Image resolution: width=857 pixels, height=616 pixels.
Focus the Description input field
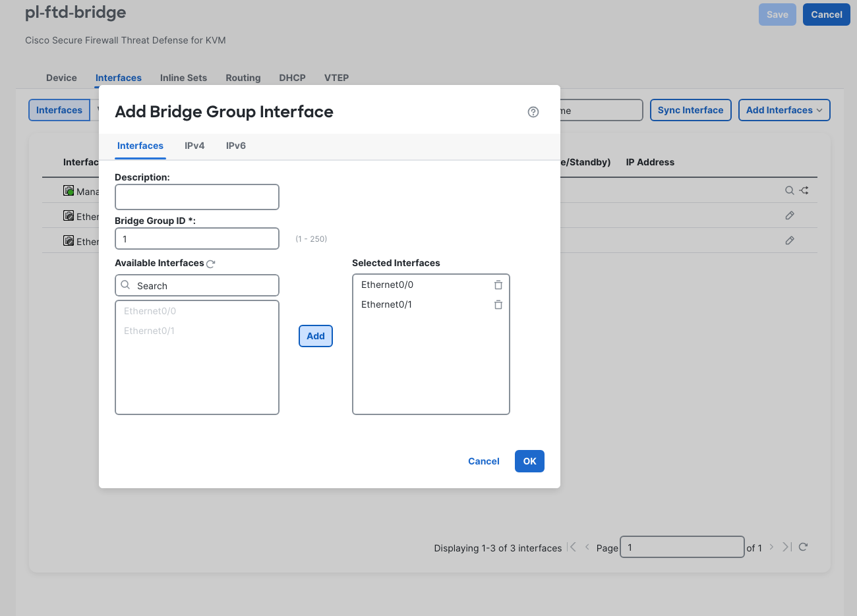197,197
